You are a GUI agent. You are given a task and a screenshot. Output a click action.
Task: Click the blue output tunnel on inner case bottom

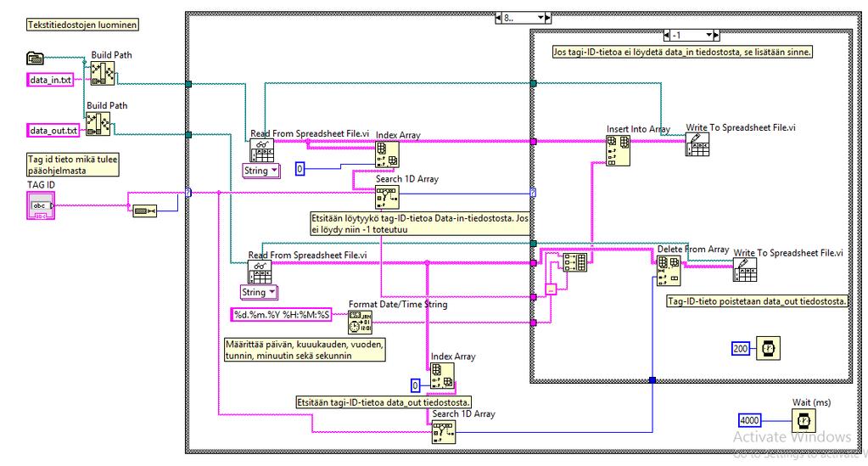pyautogui.click(x=652, y=380)
